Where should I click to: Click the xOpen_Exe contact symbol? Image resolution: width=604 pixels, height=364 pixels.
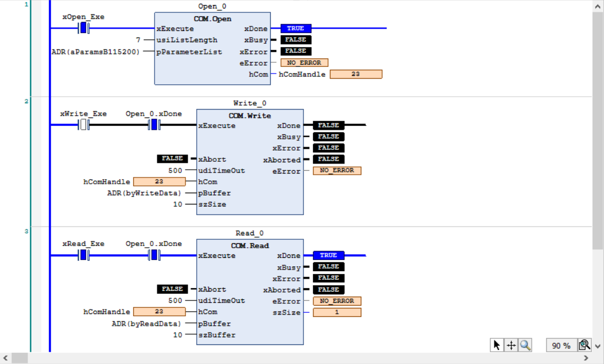[x=84, y=28]
